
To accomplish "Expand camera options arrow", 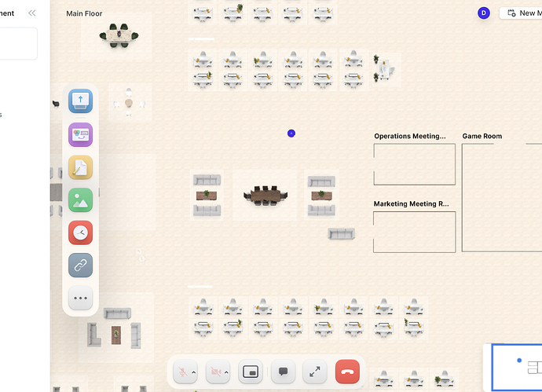I will [226, 372].
